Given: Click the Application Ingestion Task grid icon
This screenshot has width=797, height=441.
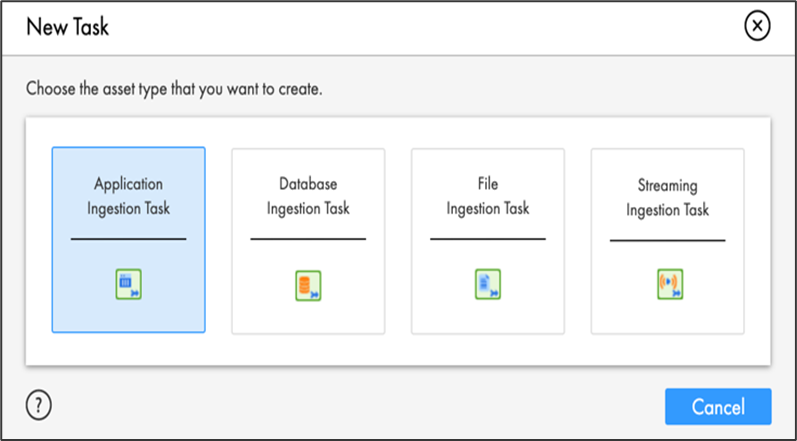Looking at the screenshot, I should [129, 284].
